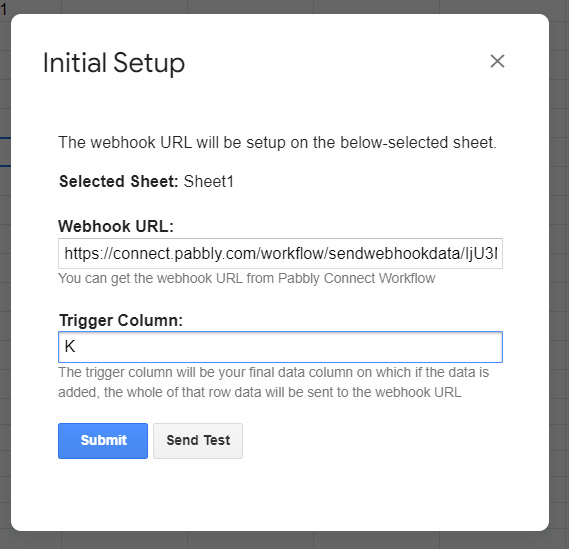Click the dimmed grid above the dialog
Image resolution: width=569 pixels, height=549 pixels.
pyautogui.click(x=284, y=6)
